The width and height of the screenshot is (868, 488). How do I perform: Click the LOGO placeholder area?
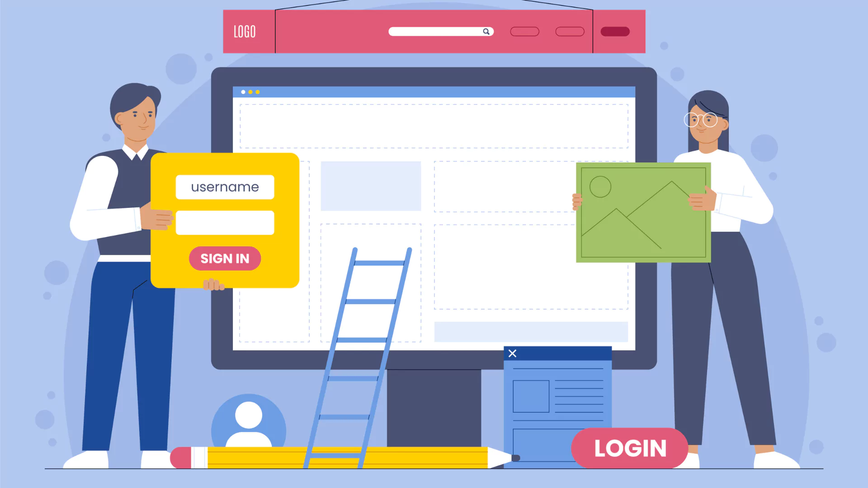click(245, 31)
